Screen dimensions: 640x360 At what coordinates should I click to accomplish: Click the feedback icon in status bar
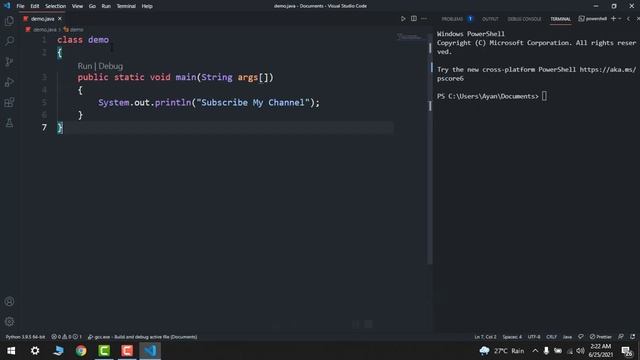point(621,337)
